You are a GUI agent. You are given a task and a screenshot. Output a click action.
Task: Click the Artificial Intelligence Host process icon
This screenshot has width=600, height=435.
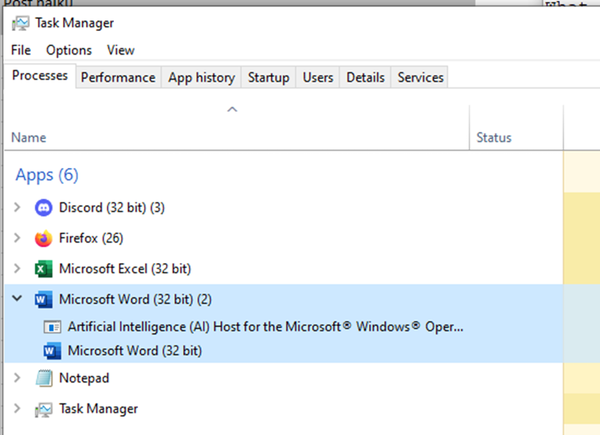click(x=52, y=326)
